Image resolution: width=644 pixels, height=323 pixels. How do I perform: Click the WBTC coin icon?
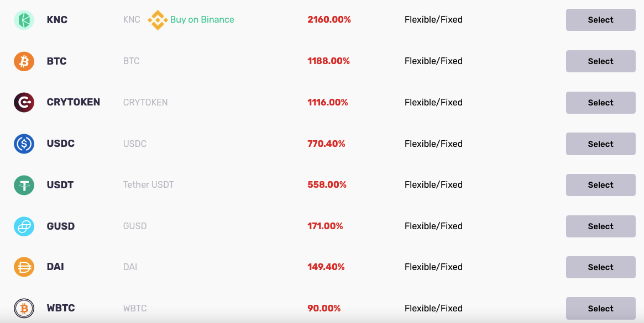click(24, 308)
